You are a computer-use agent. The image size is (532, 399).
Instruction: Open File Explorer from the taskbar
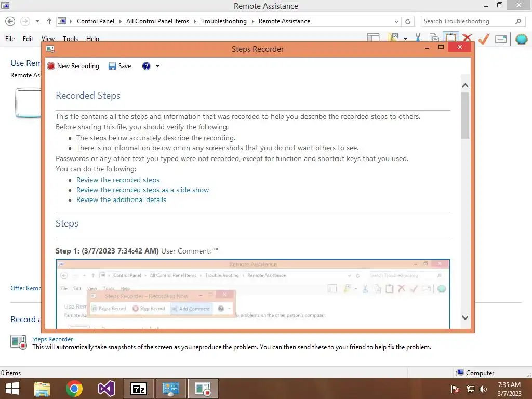pyautogui.click(x=42, y=389)
